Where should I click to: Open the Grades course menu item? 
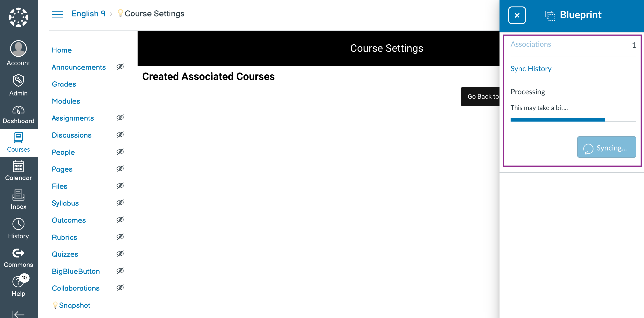(x=64, y=84)
